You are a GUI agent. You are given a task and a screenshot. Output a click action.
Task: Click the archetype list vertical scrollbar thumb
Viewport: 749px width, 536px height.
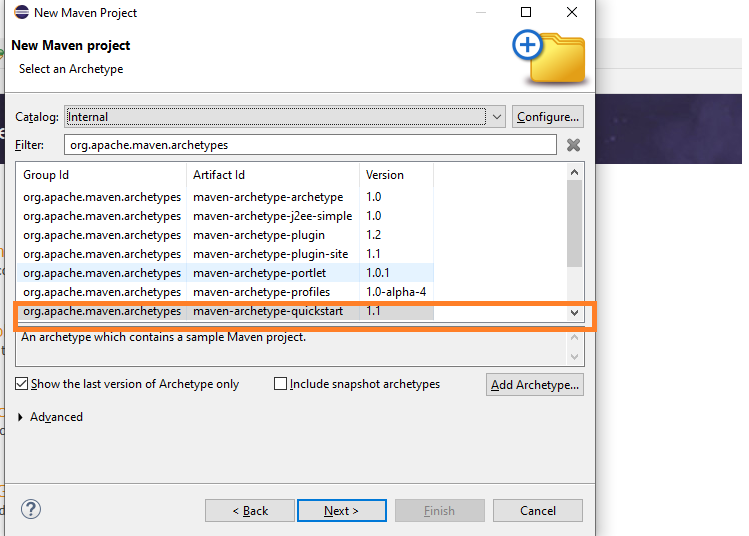(575, 223)
